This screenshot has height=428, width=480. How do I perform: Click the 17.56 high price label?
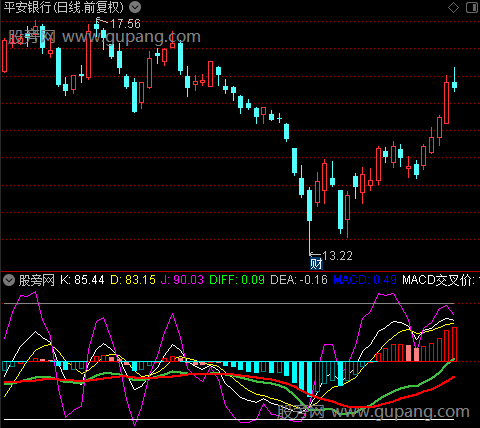pyautogui.click(x=125, y=24)
